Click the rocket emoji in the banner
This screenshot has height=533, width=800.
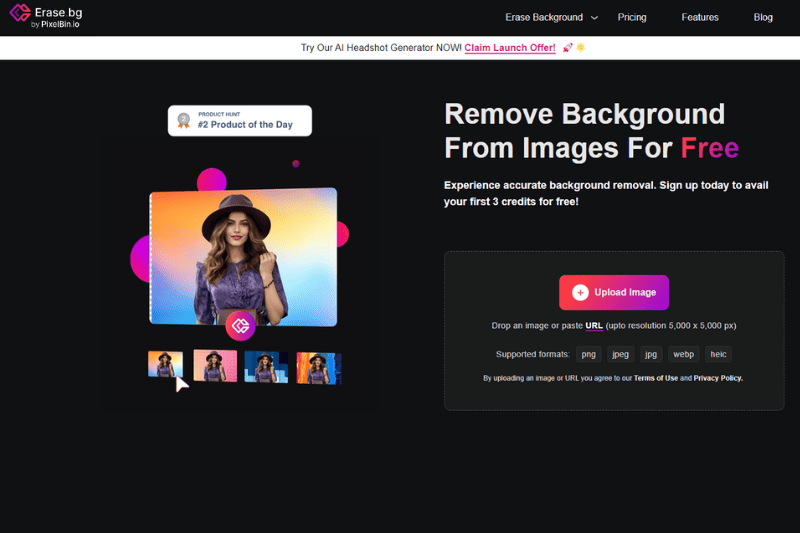[x=568, y=48]
